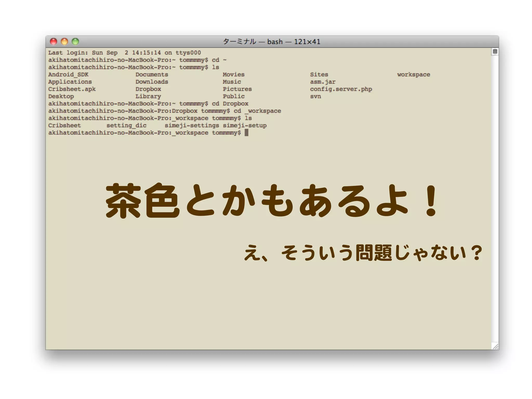This screenshot has height=399, width=532.
Task: Click the resize grip in window corner
Action: pos(495,346)
